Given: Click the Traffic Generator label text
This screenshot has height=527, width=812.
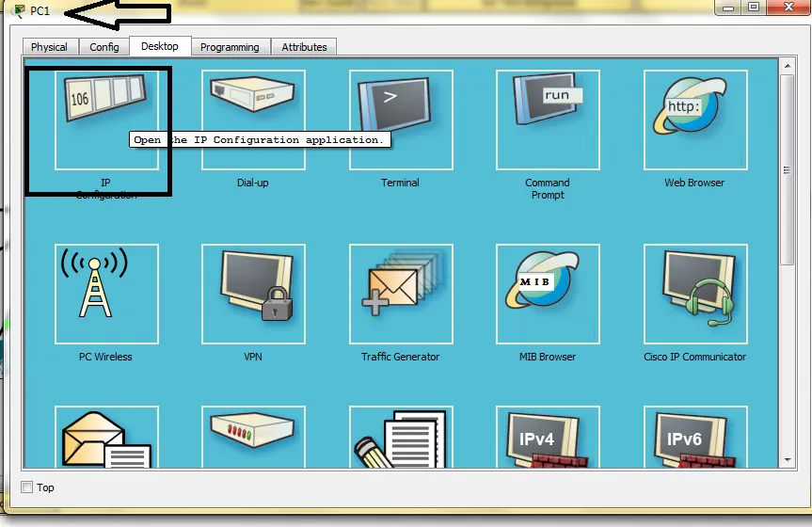Looking at the screenshot, I should (400, 357).
